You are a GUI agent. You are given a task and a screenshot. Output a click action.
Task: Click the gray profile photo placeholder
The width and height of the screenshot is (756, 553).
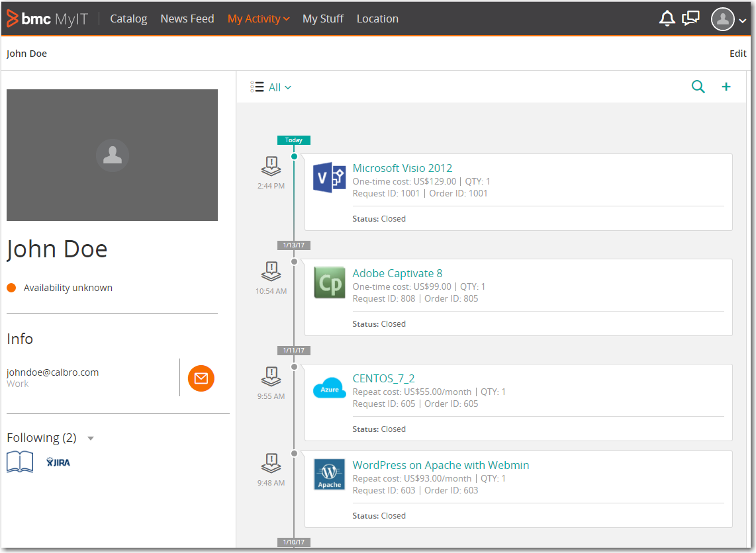click(112, 155)
